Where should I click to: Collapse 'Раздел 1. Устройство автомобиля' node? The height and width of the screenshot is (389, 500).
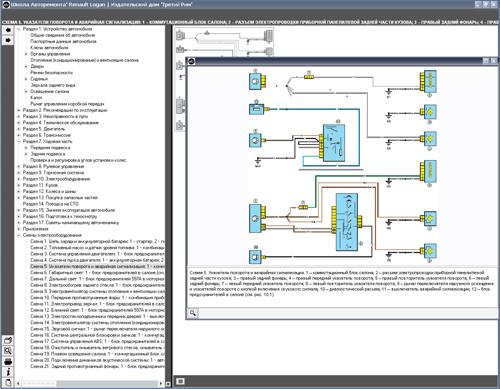[x=19, y=29]
